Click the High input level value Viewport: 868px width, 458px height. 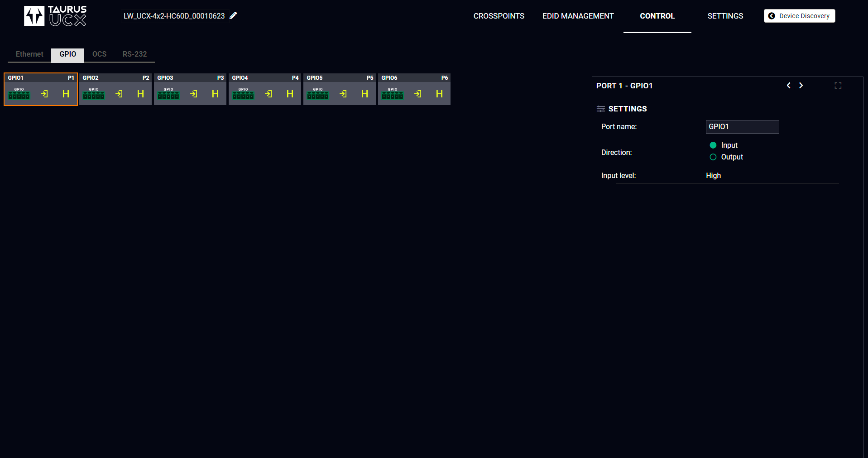point(714,175)
